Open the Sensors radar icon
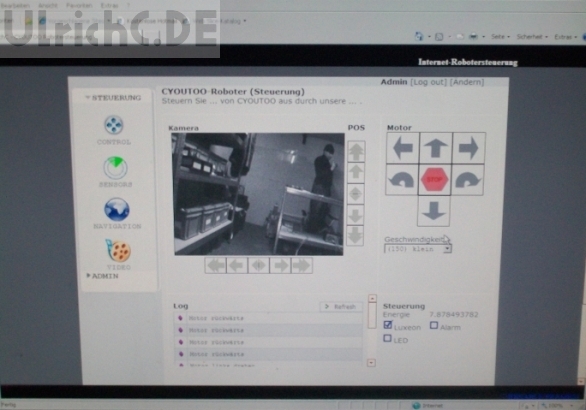The height and width of the screenshot is (410, 586). [115, 167]
